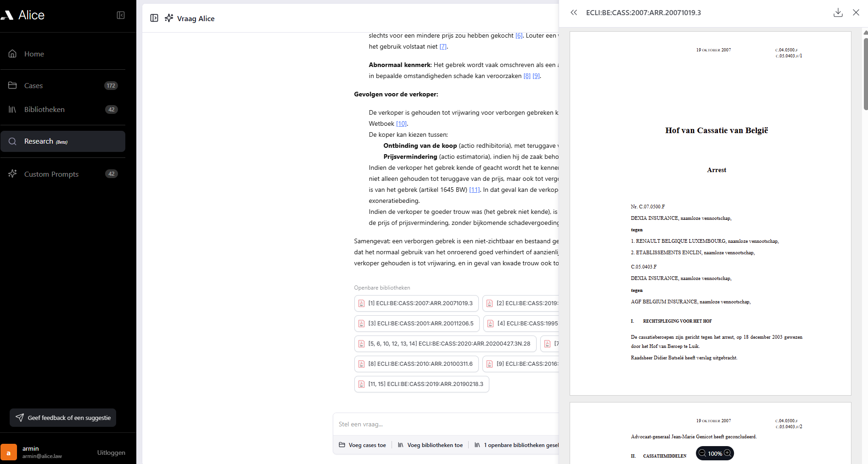
Task: Focus the 'Stel een vraag...' input field
Action: (446, 424)
